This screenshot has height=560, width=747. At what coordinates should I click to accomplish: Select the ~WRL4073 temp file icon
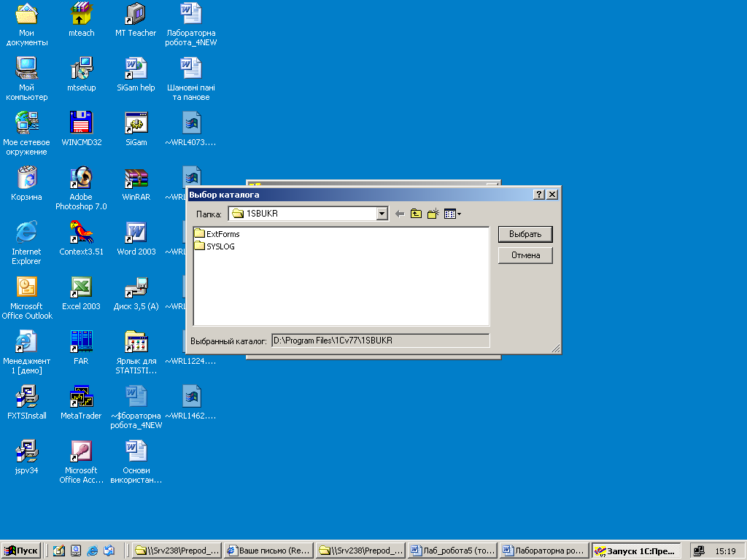pos(190,128)
